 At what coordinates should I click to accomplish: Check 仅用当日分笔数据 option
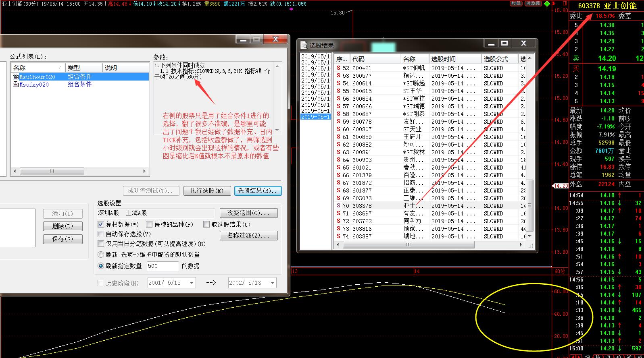point(101,244)
